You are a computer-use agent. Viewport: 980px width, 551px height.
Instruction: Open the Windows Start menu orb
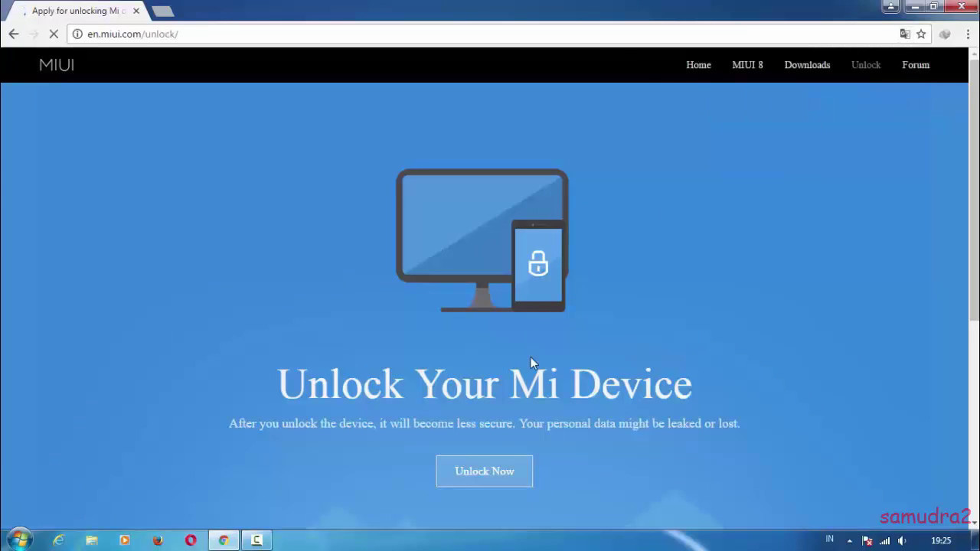[20, 540]
